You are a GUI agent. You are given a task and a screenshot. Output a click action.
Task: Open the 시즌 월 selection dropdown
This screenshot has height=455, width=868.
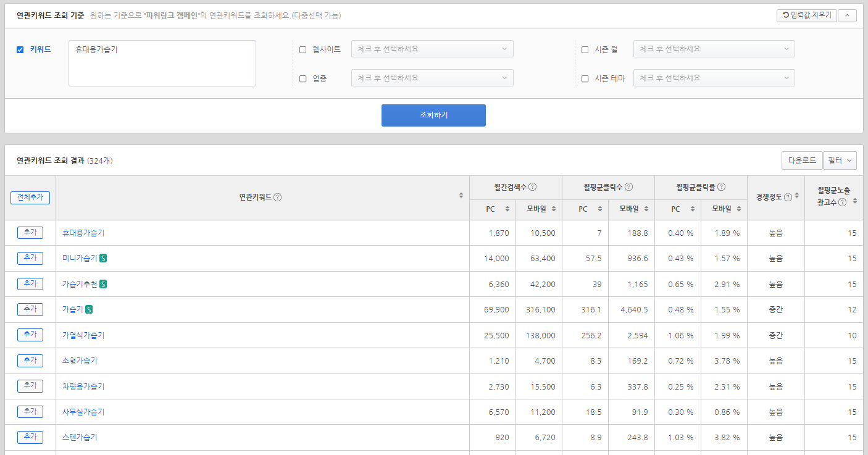click(714, 49)
